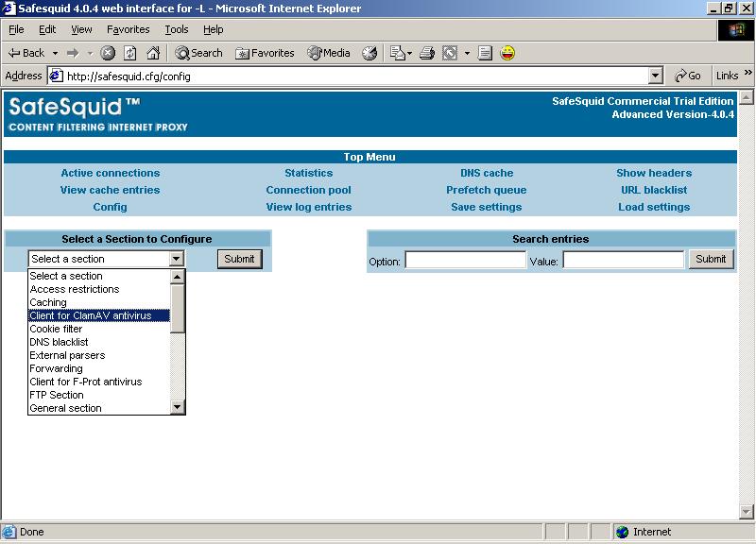The height and width of the screenshot is (544, 756).
Task: Open the Config link
Action: 110,207
